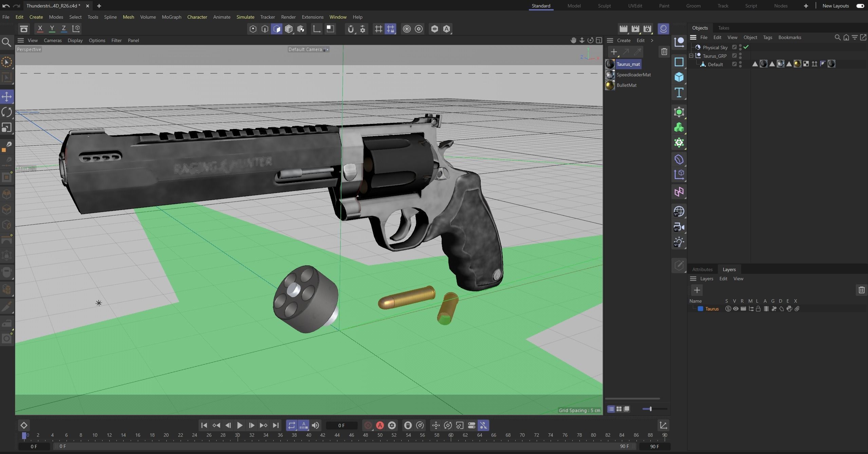Add a new layer with plus button
This screenshot has width=868, height=454.
click(697, 290)
